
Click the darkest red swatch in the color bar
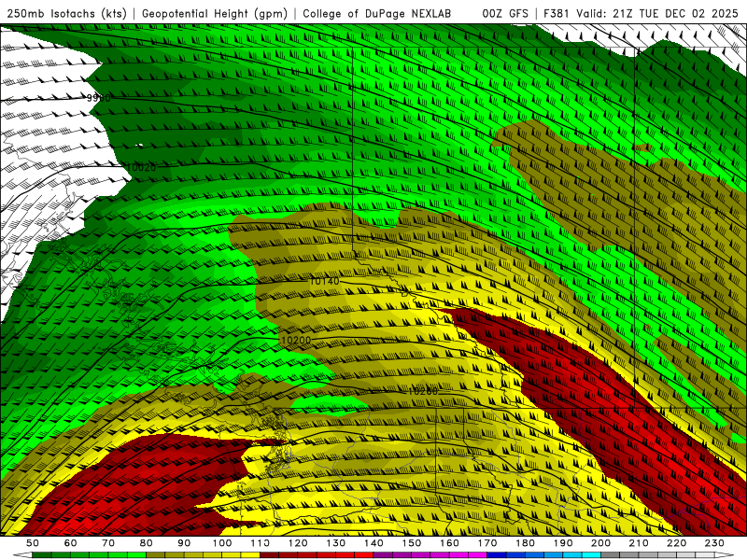pyautogui.click(x=269, y=554)
